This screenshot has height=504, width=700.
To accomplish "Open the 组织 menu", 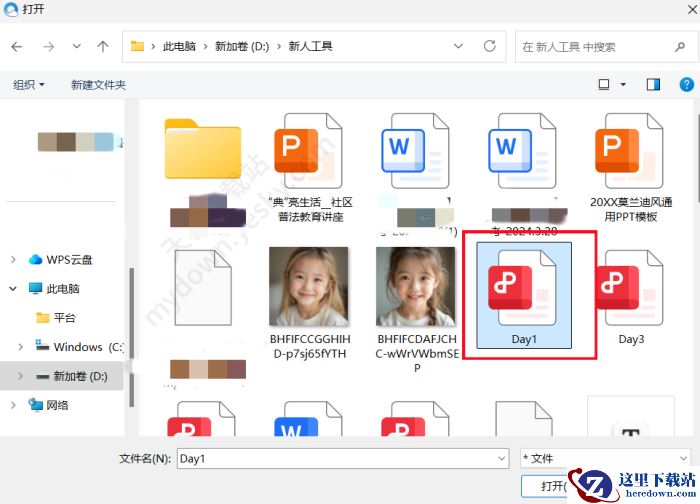I will coord(29,84).
